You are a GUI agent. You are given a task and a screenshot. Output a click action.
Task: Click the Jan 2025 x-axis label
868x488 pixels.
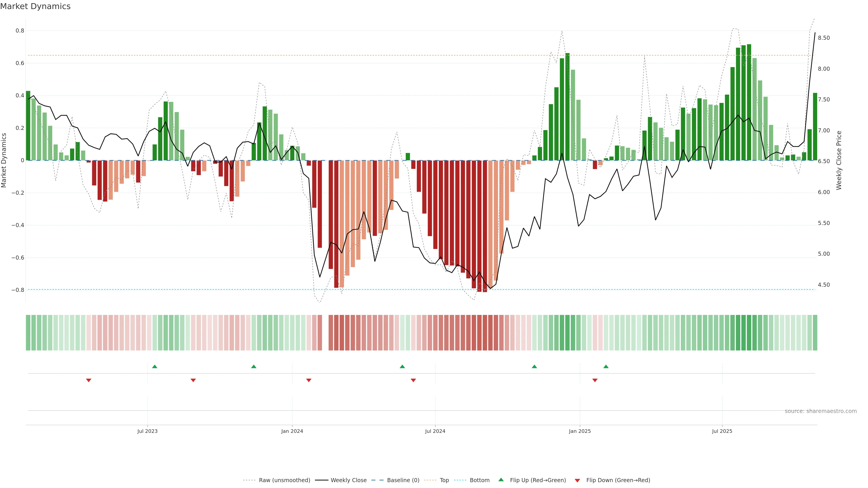point(580,431)
